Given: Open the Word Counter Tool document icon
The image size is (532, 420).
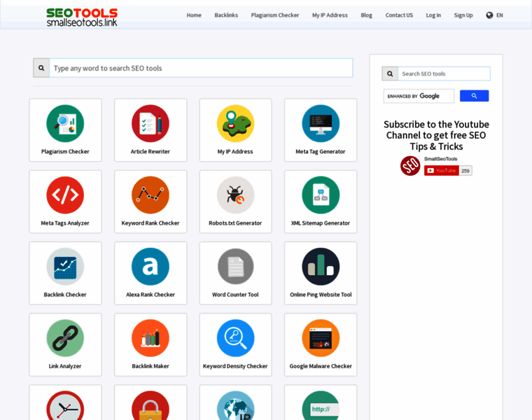Looking at the screenshot, I should (x=235, y=267).
